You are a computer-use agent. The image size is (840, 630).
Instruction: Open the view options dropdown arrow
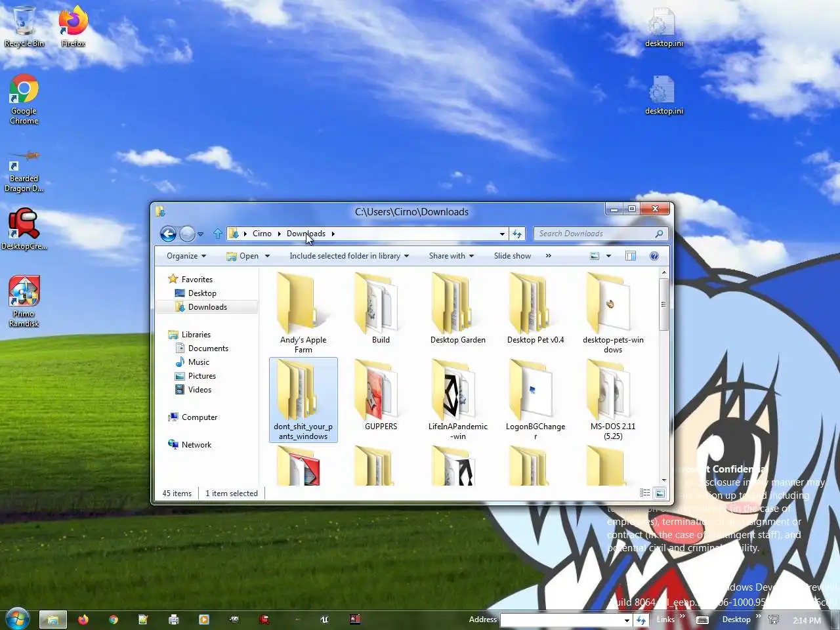click(608, 257)
